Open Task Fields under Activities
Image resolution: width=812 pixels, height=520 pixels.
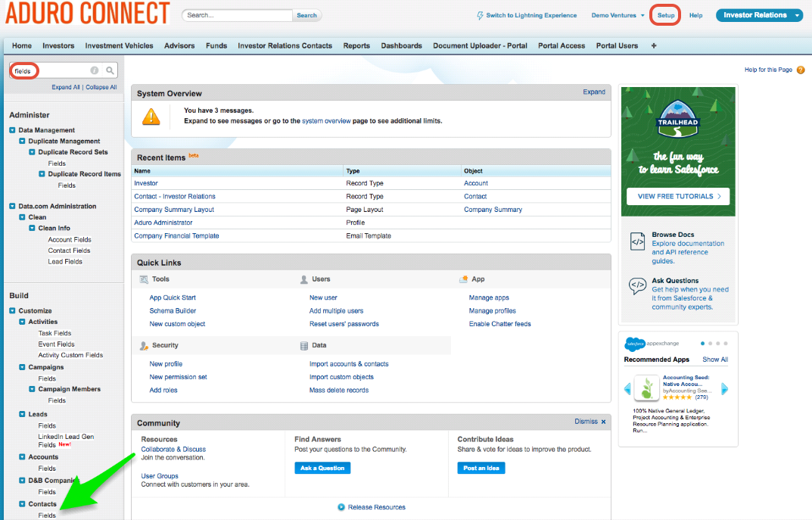[54, 333]
